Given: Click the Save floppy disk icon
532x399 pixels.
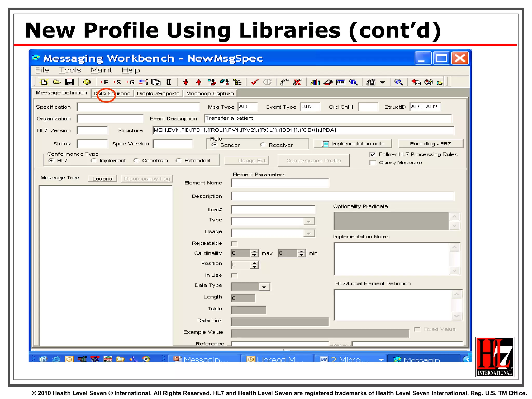Looking at the screenshot, I should coord(70,82).
